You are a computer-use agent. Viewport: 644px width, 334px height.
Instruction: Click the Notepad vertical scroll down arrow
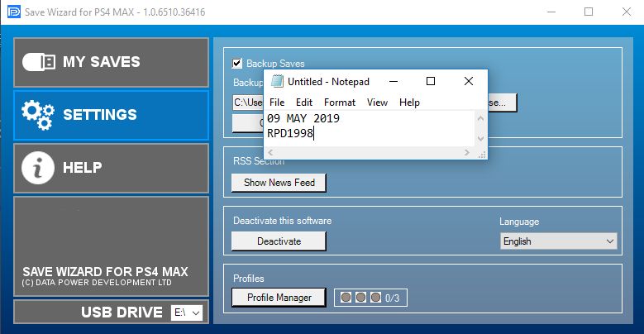[480, 138]
